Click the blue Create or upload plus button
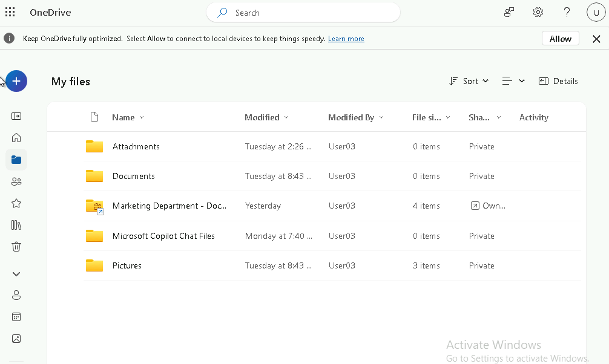 (16, 81)
